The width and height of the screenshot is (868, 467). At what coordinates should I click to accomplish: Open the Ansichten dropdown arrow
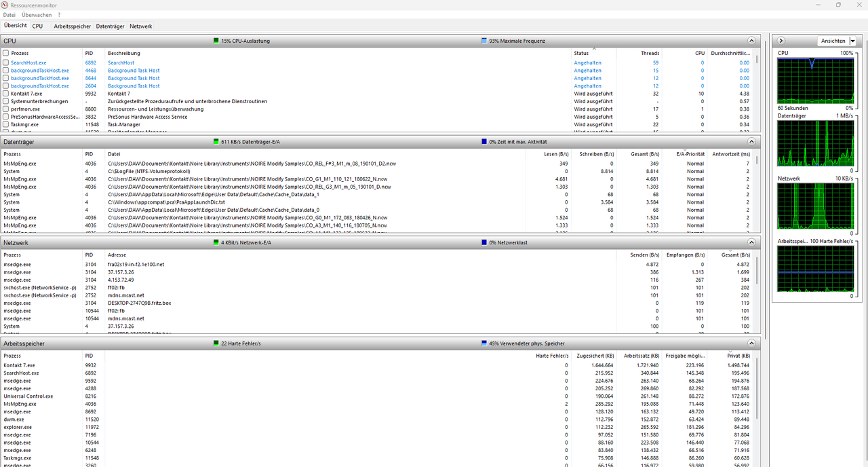[852, 41]
